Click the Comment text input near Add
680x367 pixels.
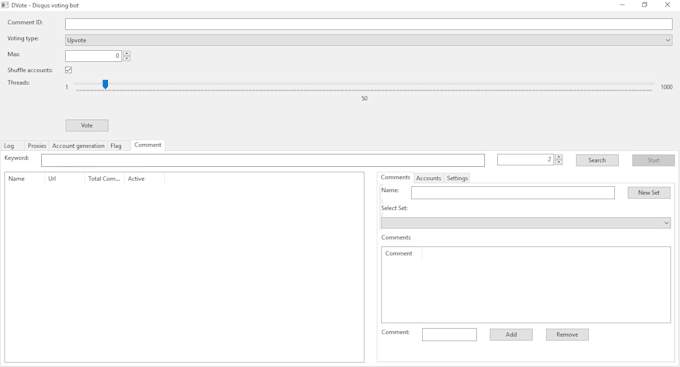click(449, 334)
